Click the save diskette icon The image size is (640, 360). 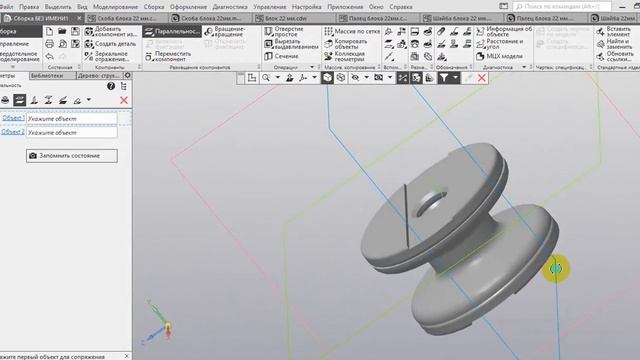pos(75,31)
